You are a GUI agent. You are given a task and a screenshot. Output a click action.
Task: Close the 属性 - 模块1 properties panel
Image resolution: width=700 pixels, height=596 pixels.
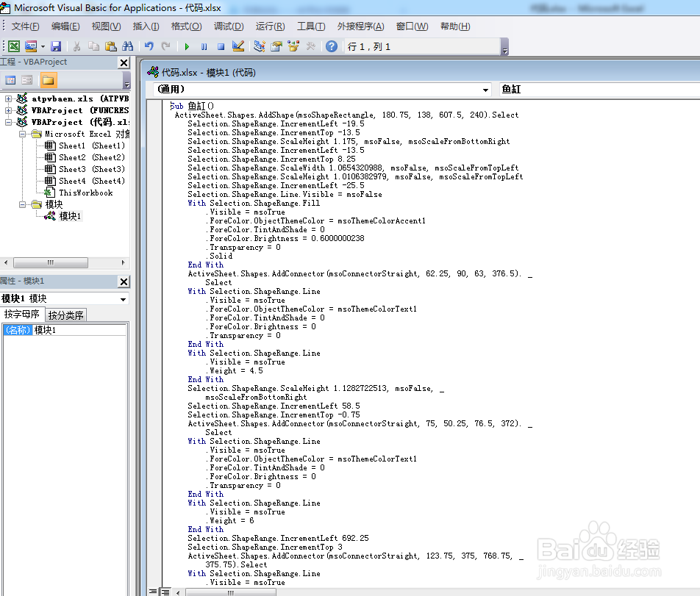124,281
